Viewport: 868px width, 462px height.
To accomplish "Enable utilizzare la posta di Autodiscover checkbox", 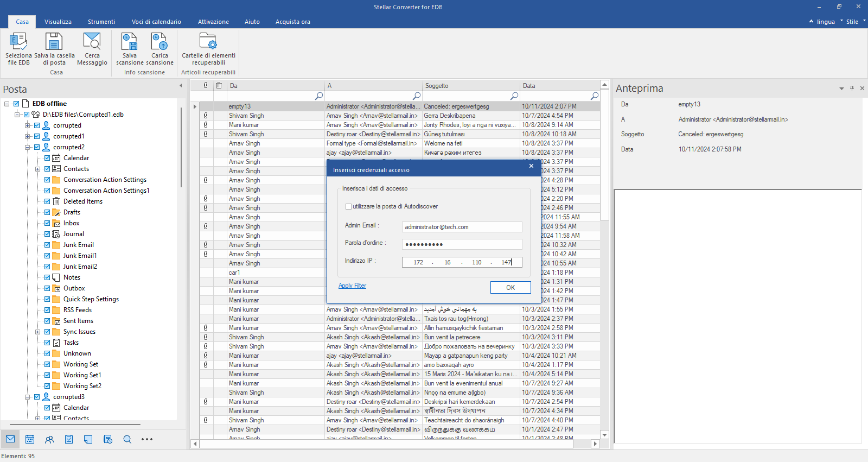I will point(348,206).
